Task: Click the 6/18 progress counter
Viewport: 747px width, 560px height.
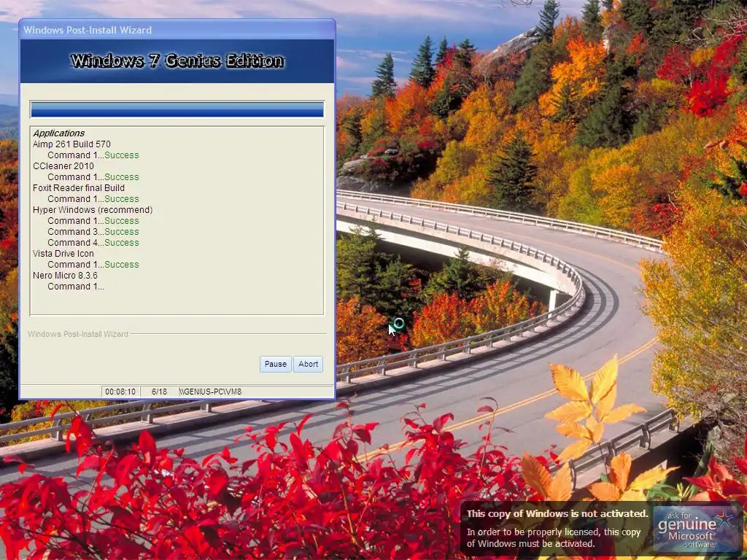Action: coord(159,392)
